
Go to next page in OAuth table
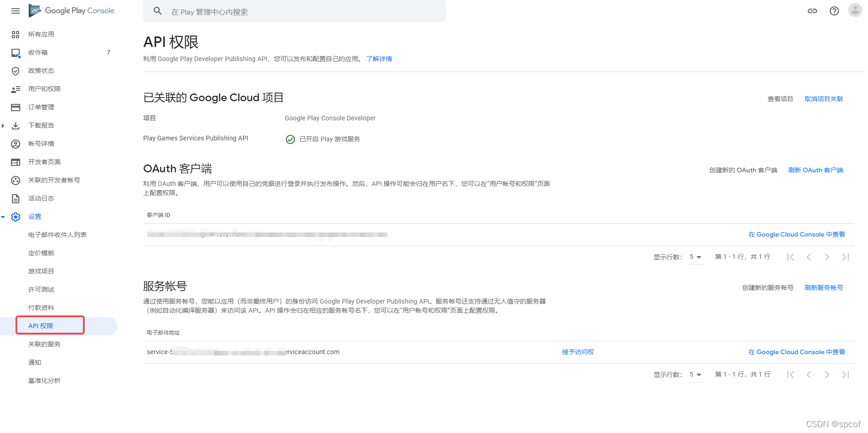coord(827,257)
